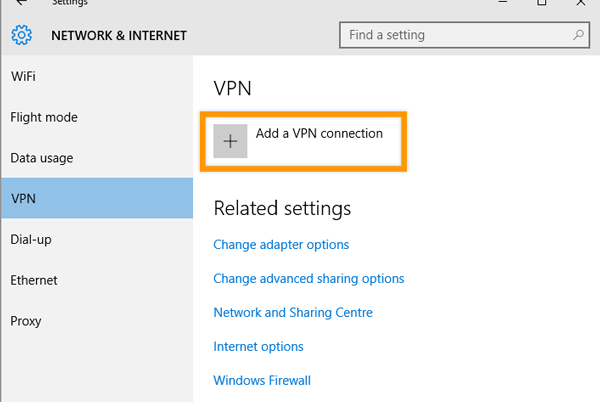
Task: Launch Internet options link
Action: pyautogui.click(x=258, y=347)
